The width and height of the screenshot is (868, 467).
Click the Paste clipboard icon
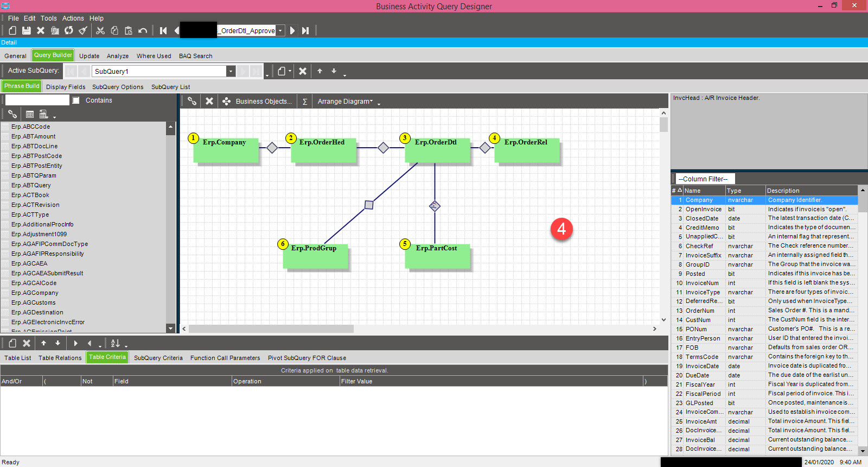click(129, 30)
